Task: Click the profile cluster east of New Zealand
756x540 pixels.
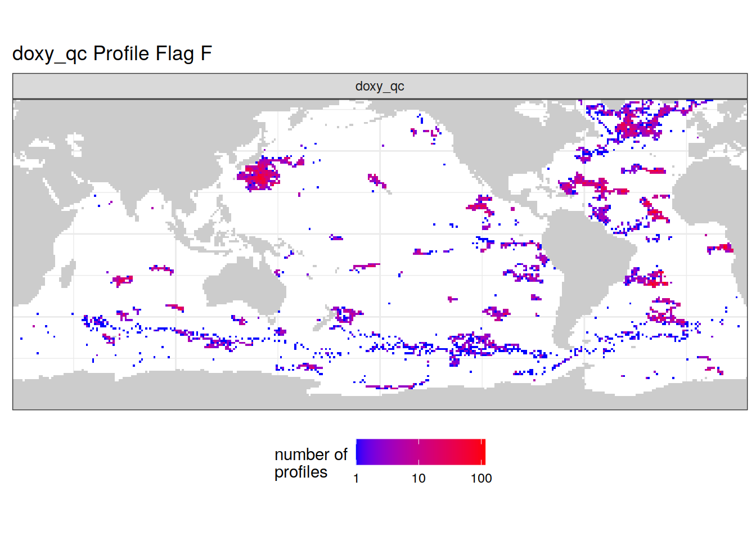Action: pos(346,314)
